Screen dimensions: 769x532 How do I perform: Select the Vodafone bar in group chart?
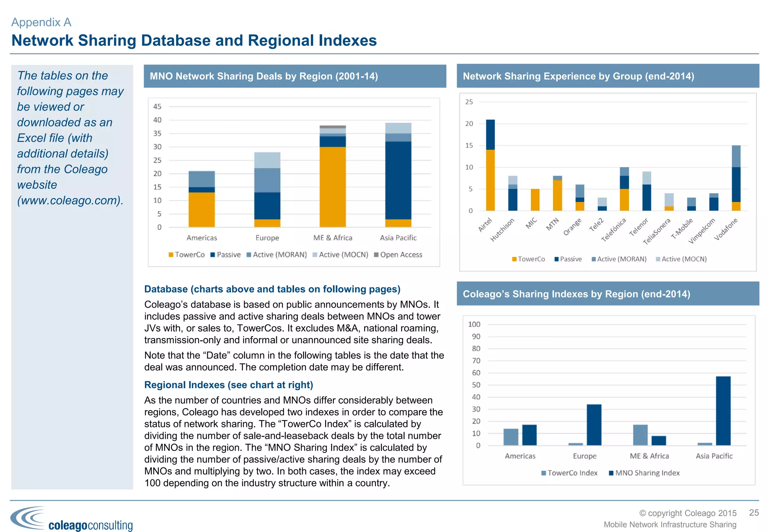(736, 178)
